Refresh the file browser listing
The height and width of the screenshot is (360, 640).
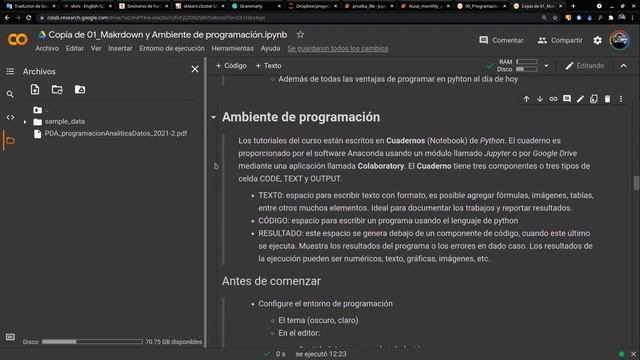tap(57, 89)
